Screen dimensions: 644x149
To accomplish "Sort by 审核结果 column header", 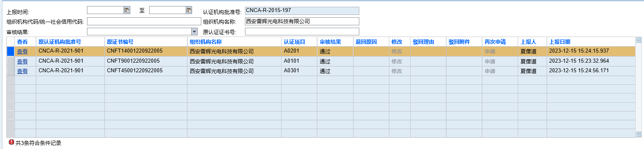I will (x=330, y=42).
